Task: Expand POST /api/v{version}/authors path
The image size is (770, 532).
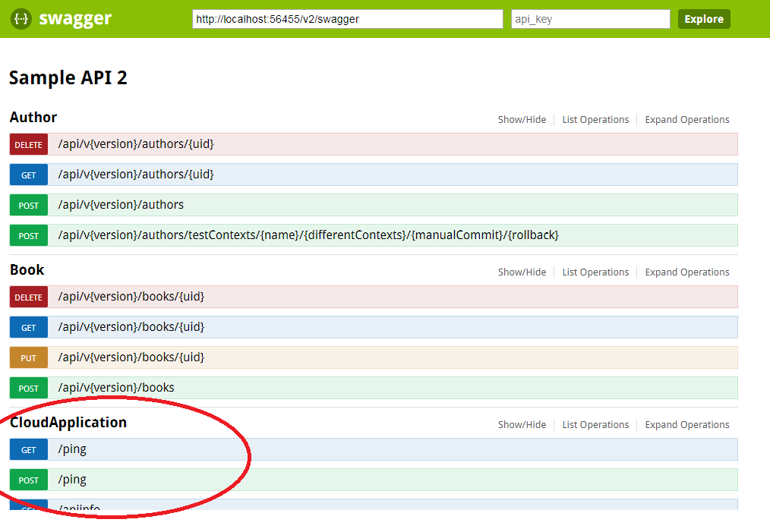Action: (121, 205)
